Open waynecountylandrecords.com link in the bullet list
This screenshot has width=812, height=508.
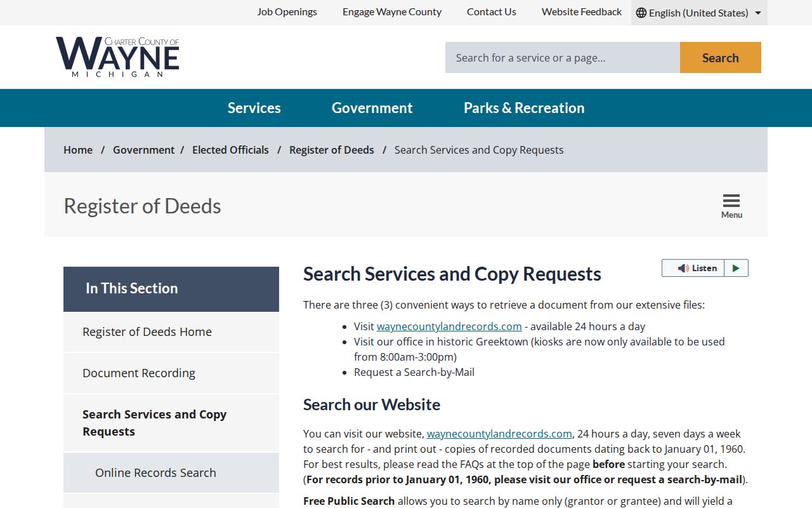(x=449, y=326)
